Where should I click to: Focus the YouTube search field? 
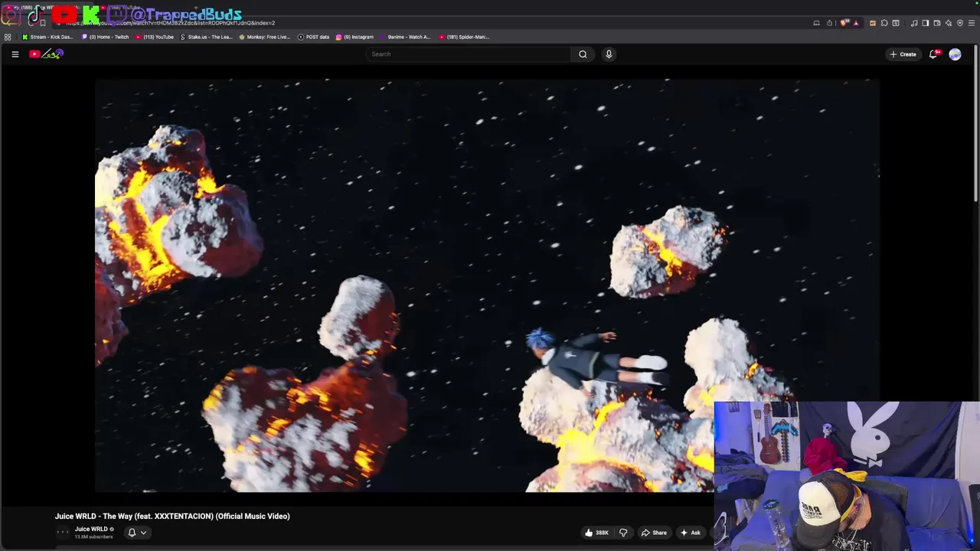(469, 54)
